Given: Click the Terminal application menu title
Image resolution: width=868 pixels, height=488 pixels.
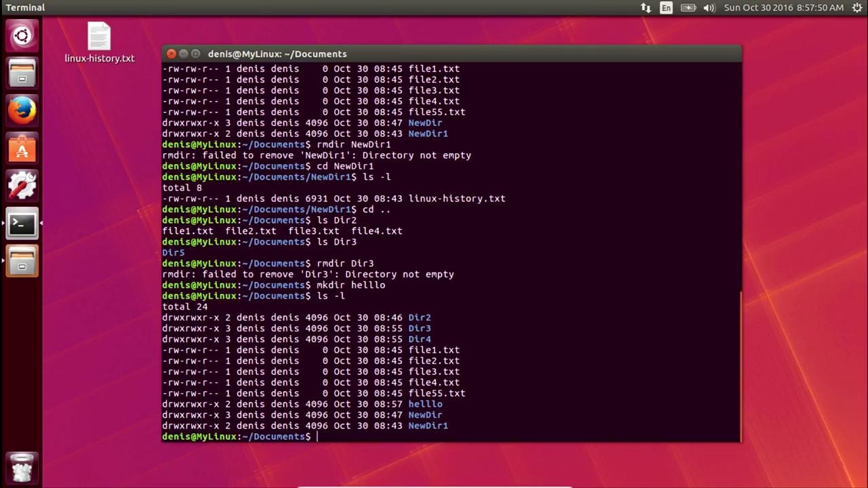Looking at the screenshot, I should click(25, 7).
